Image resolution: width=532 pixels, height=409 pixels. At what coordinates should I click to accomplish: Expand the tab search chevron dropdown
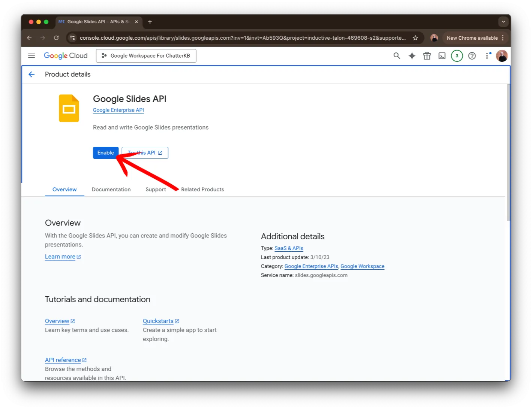coord(503,22)
